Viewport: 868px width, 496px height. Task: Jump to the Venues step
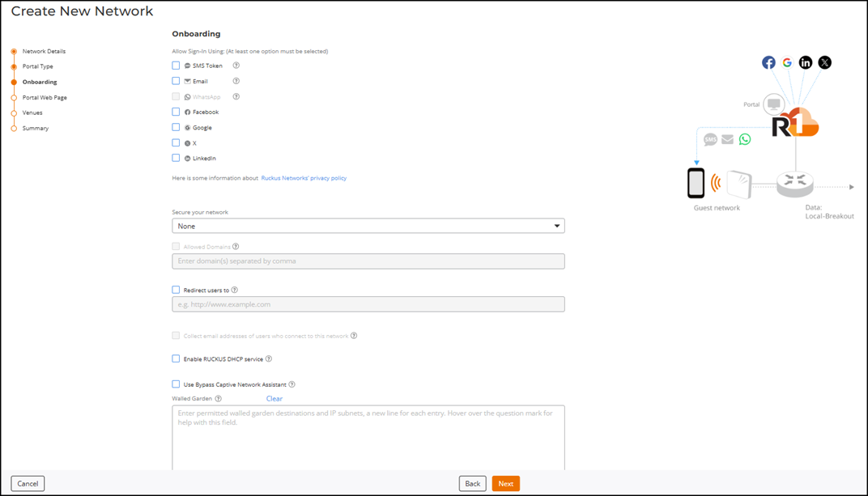(32, 112)
